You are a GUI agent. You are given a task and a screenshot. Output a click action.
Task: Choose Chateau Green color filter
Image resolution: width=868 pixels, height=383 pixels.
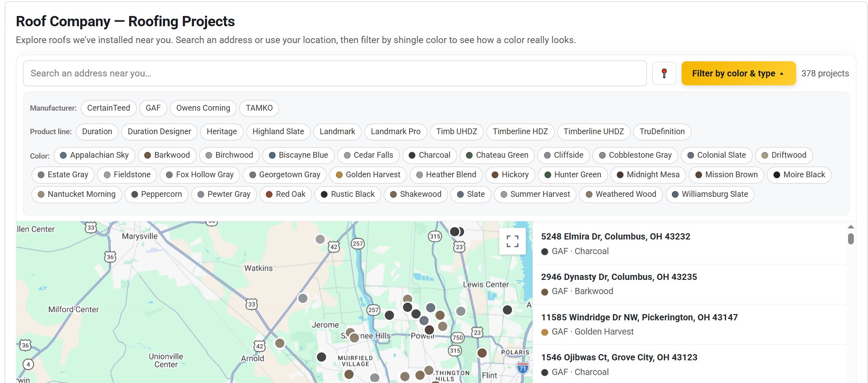(497, 155)
